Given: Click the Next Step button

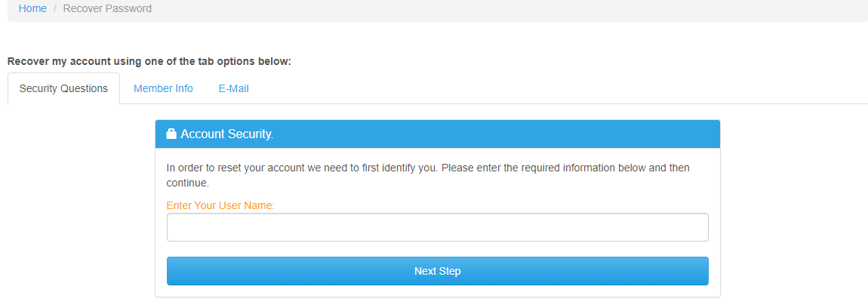Looking at the screenshot, I should point(437,271).
